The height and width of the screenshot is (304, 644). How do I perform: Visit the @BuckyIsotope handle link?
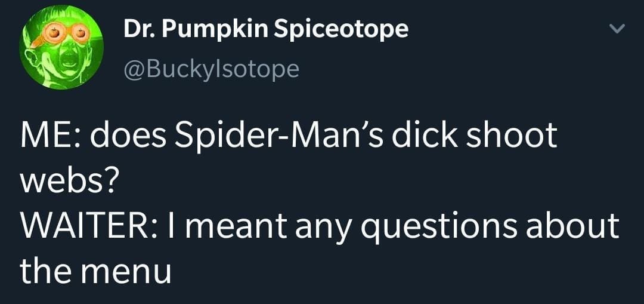click(x=211, y=69)
